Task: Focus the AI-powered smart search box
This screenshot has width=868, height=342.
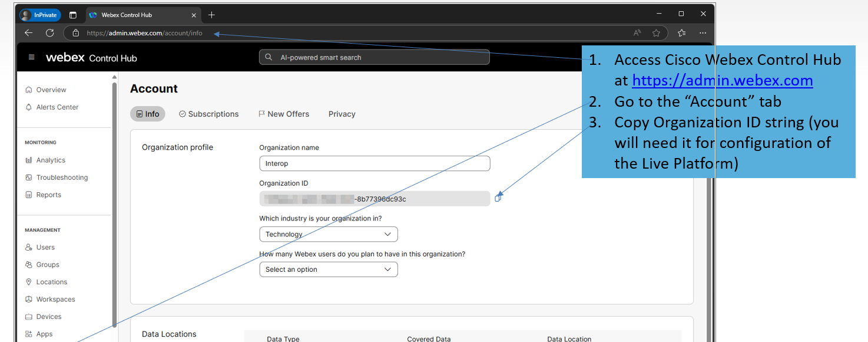Action: pyautogui.click(x=375, y=57)
